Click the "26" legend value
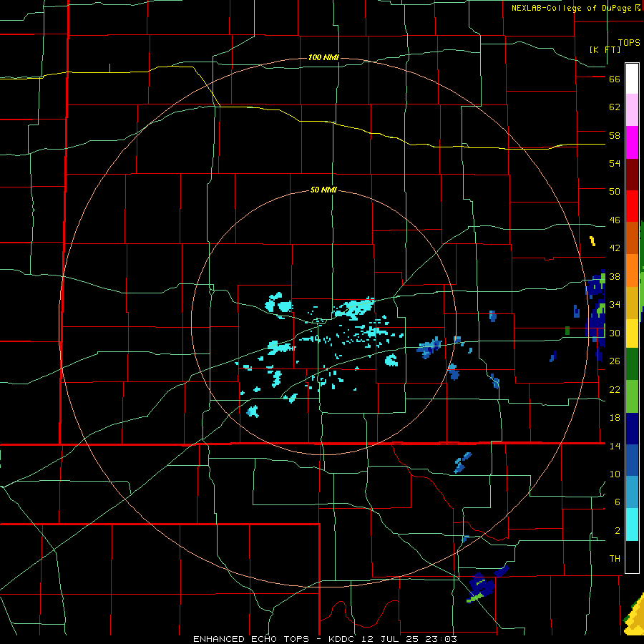 click(x=615, y=361)
